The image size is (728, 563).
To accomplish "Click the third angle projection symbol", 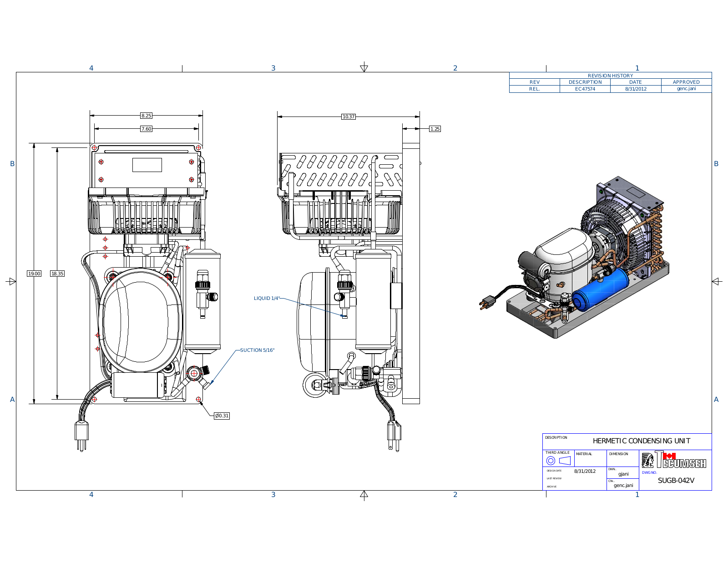I will point(558,461).
